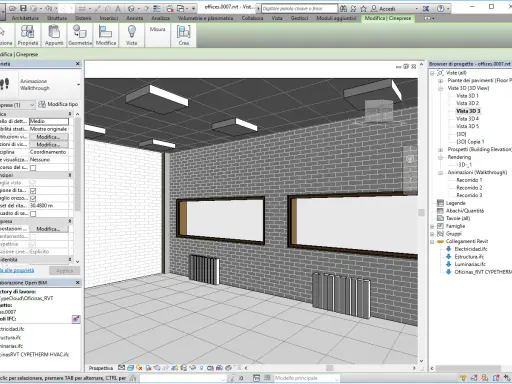Click the Accedi sign-in user icon
Viewport: 512px width, 384px height.
(374, 9)
